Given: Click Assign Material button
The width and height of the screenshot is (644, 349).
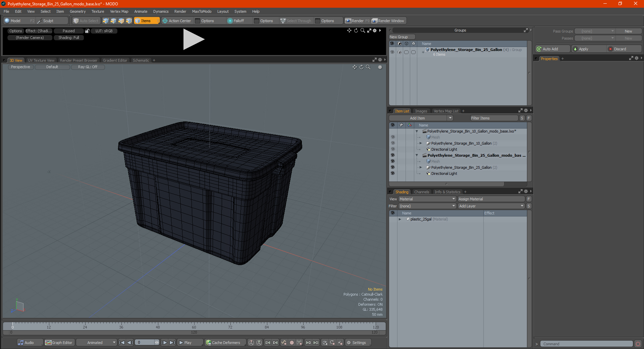Looking at the screenshot, I should [491, 199].
